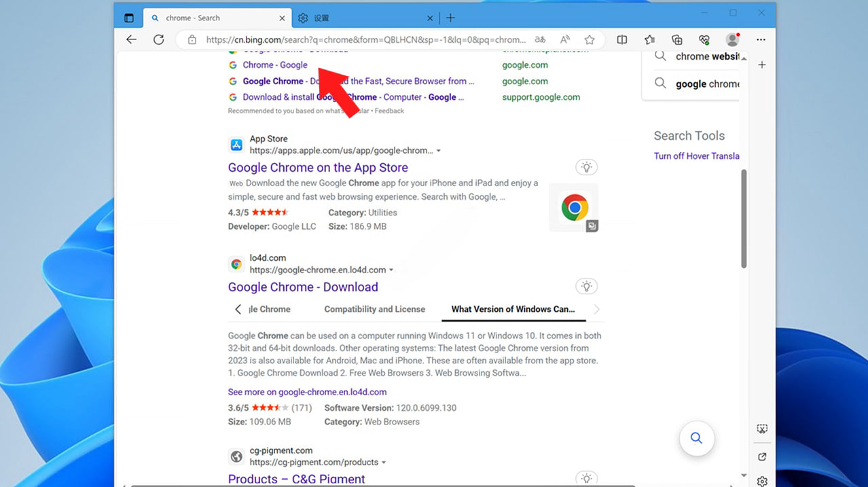Open the Favorites list icon

[650, 39]
